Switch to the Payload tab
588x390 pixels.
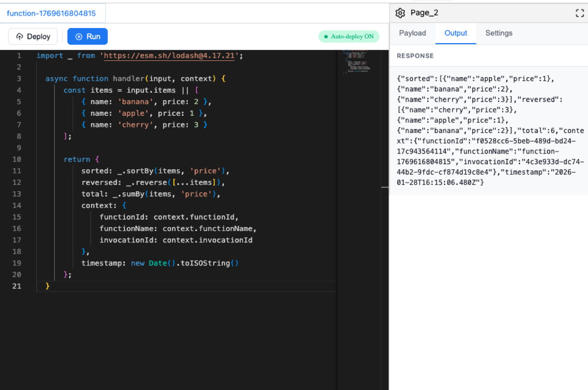pyautogui.click(x=412, y=33)
